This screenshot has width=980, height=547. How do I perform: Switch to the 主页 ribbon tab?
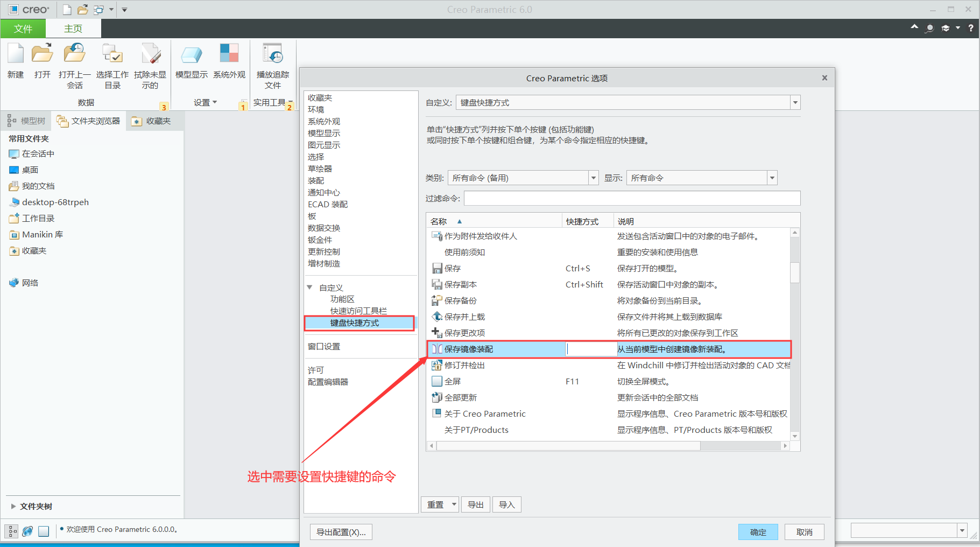73,29
